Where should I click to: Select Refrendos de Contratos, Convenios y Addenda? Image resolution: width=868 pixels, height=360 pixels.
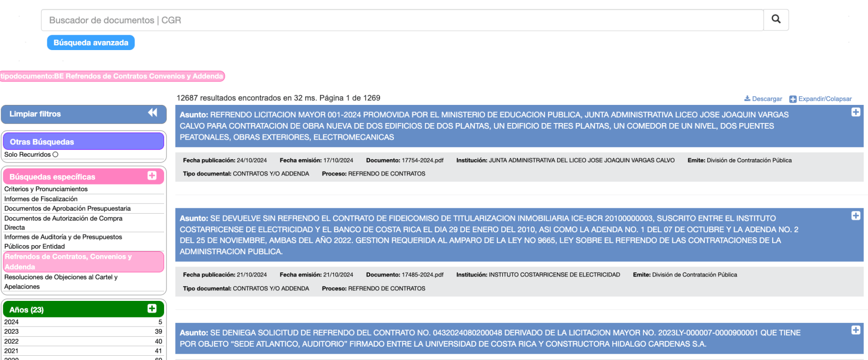83,262
